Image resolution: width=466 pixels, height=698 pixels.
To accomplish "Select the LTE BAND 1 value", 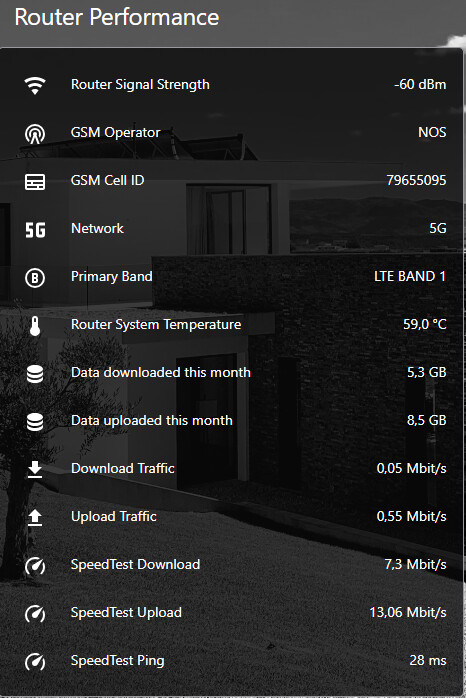I will 410,276.
